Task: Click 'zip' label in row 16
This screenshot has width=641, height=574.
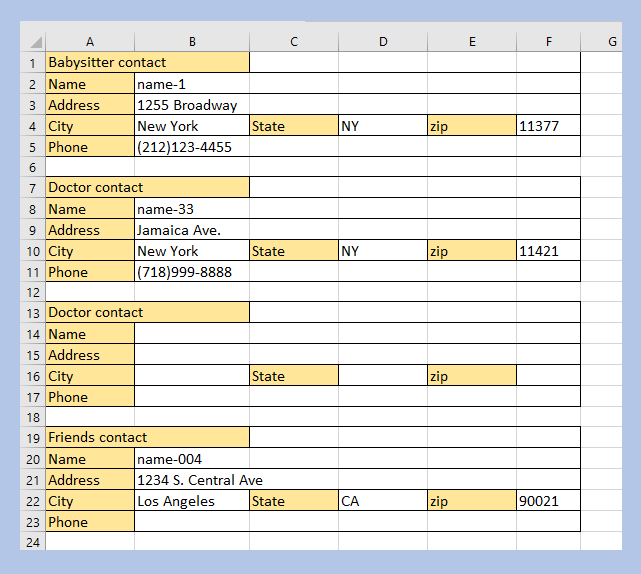Action: [x=472, y=375]
